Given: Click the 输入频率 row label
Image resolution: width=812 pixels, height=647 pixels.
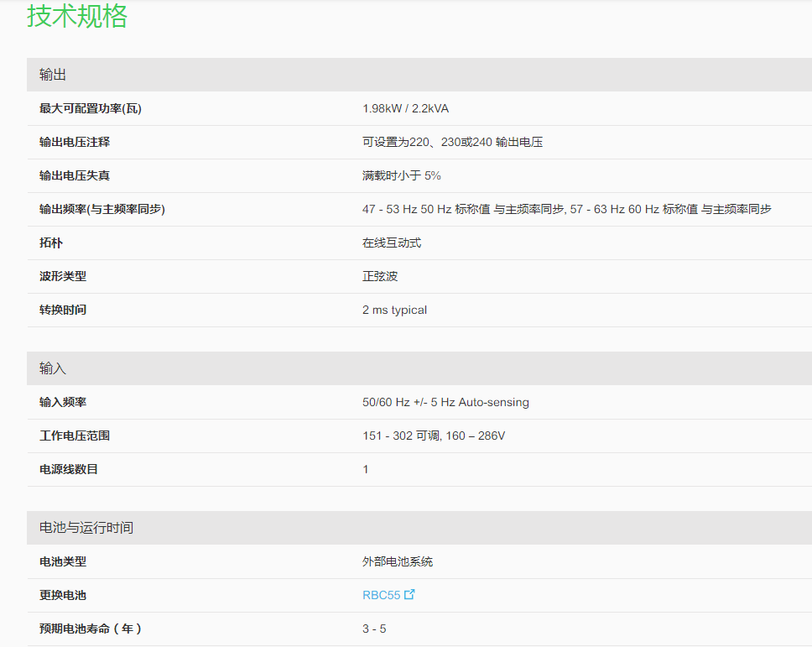Looking at the screenshot, I should pyautogui.click(x=63, y=402).
